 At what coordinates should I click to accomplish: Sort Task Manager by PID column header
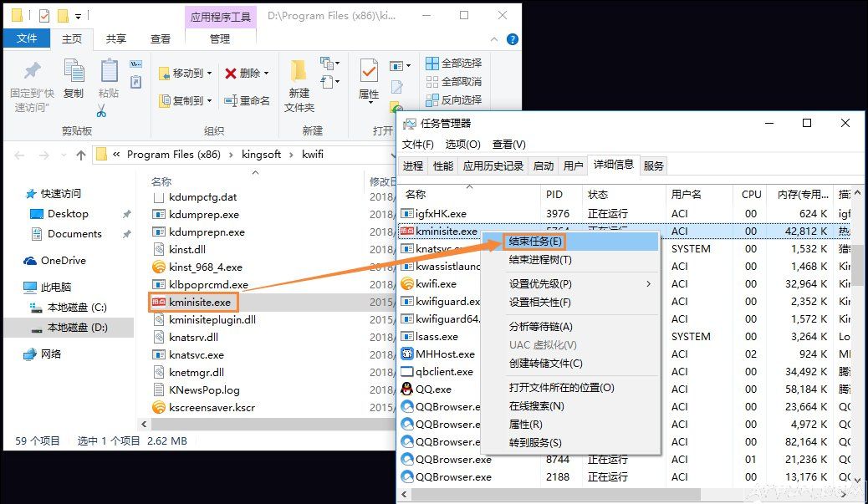pos(561,194)
